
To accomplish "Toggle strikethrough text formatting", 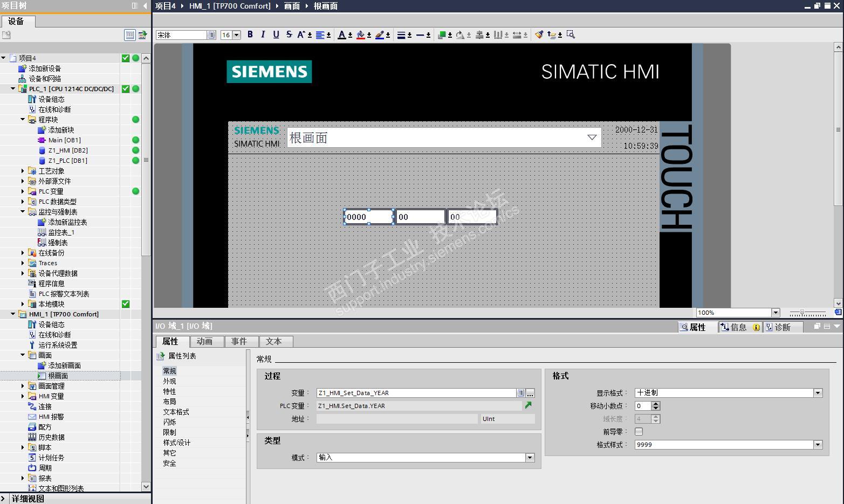I will (289, 34).
